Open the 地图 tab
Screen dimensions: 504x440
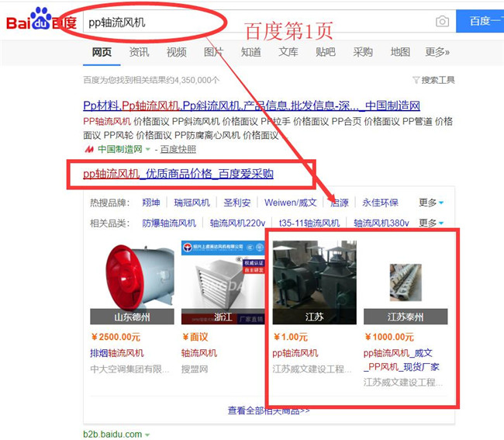[x=400, y=52]
